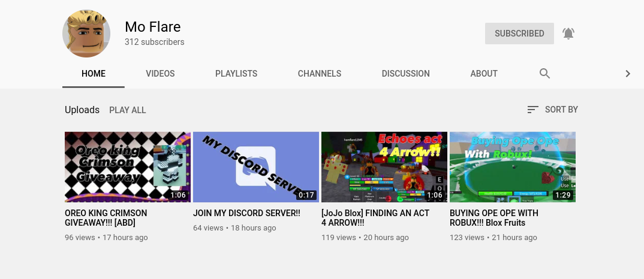Click the notification bell icon
The height and width of the screenshot is (279, 644).
tap(568, 34)
